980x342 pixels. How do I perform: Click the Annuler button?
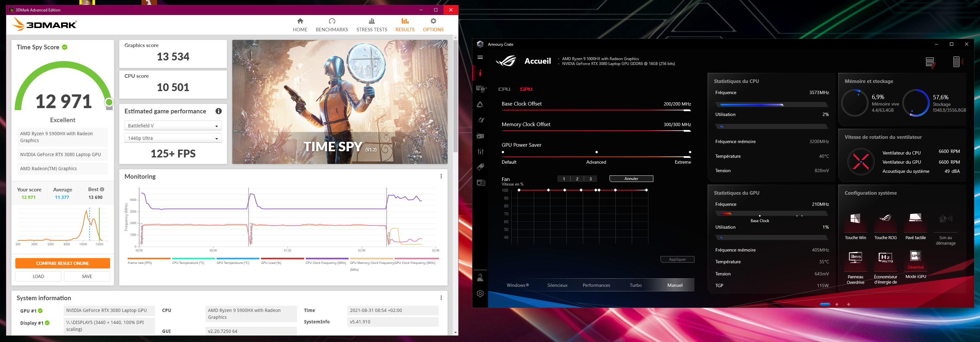pos(631,179)
